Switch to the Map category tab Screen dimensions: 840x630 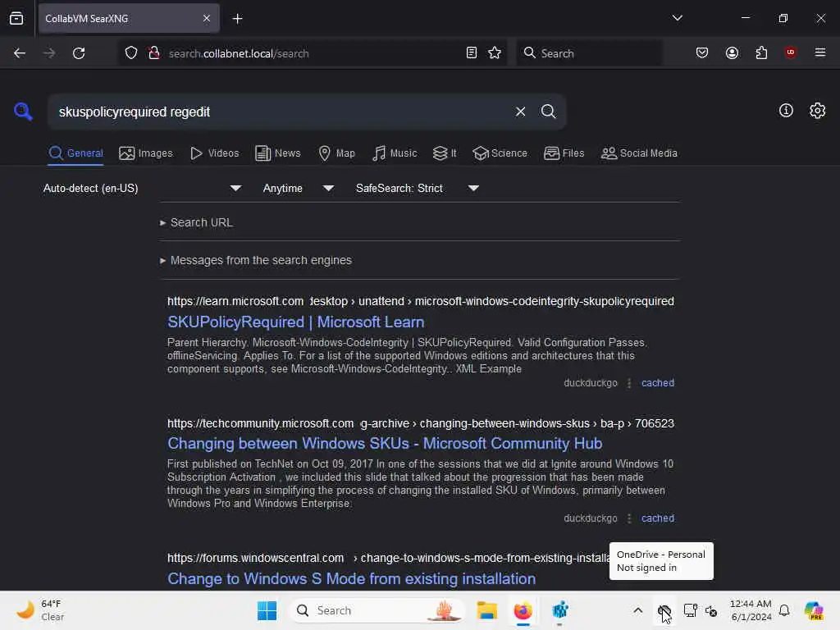(x=336, y=153)
